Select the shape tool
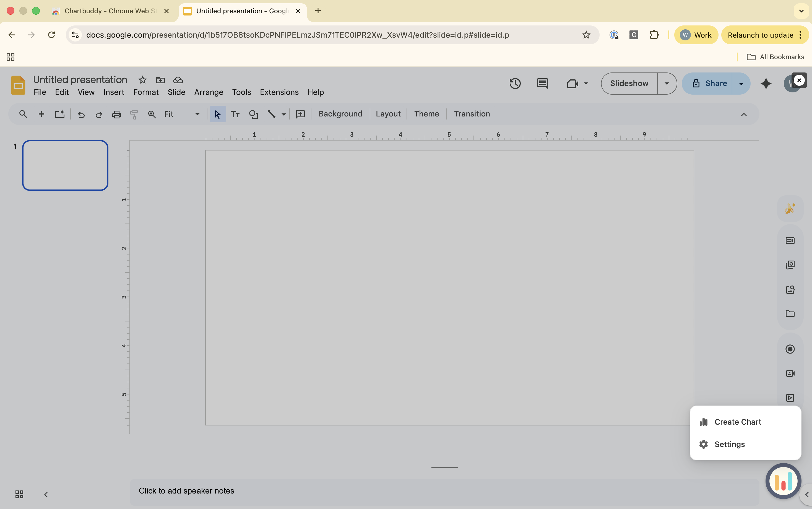Viewport: 812px width, 509px height. (253, 114)
